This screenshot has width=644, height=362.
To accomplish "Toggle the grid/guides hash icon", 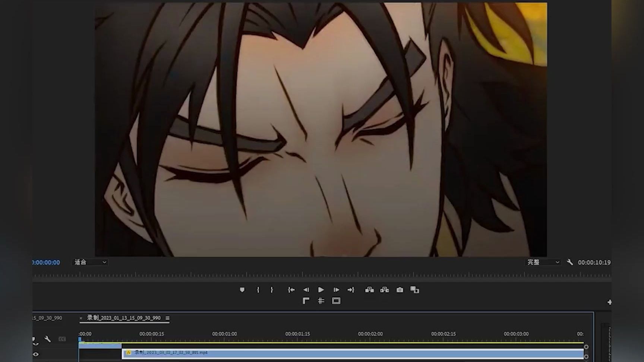I will (x=321, y=301).
